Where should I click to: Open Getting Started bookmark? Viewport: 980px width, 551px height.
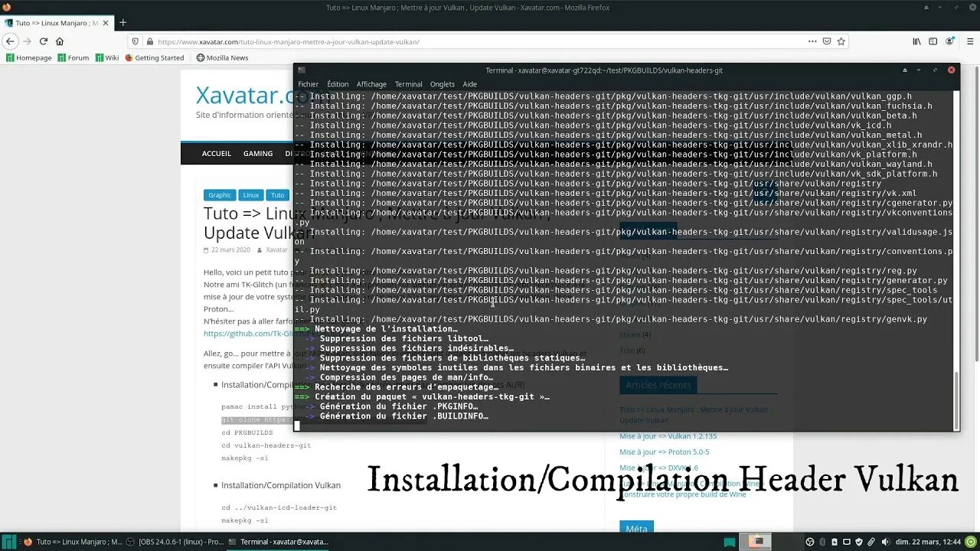tap(155, 57)
